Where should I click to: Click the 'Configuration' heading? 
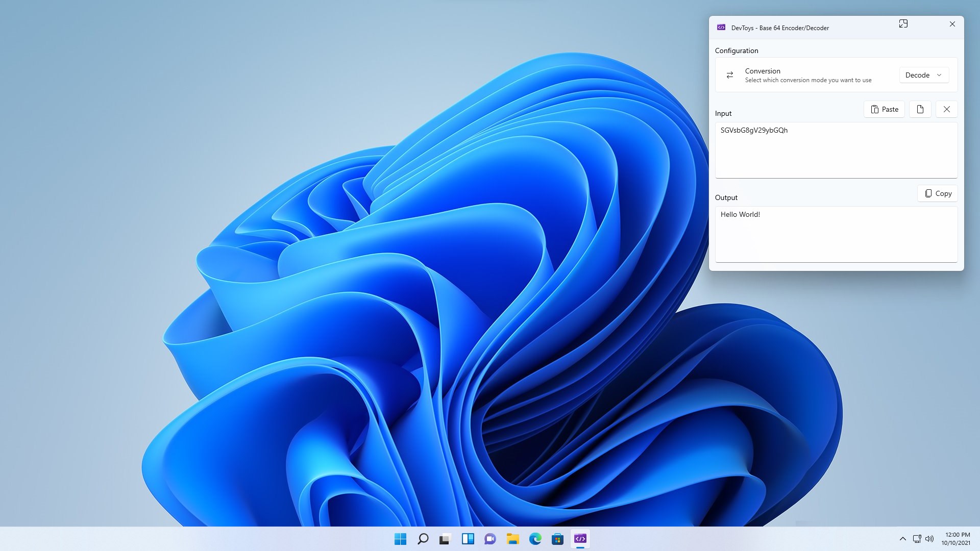click(x=737, y=51)
